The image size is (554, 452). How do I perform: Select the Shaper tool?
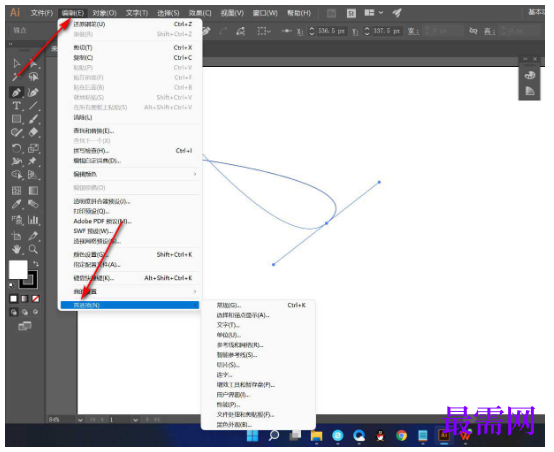16,133
